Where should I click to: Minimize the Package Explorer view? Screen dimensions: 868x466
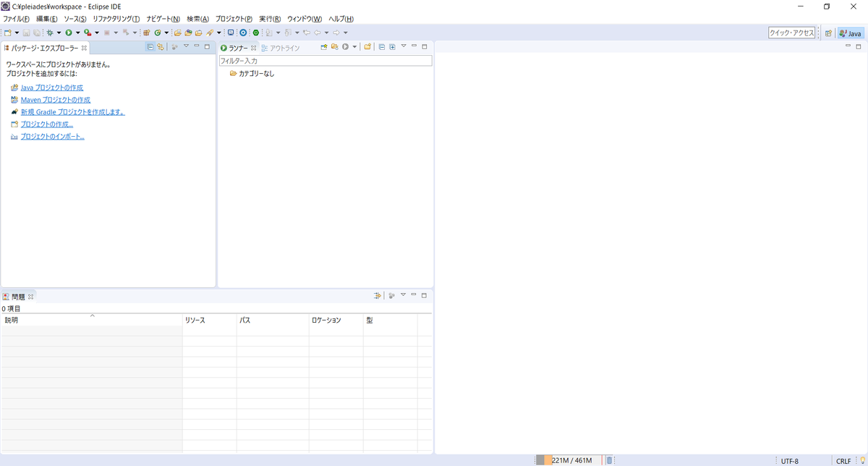(197, 46)
